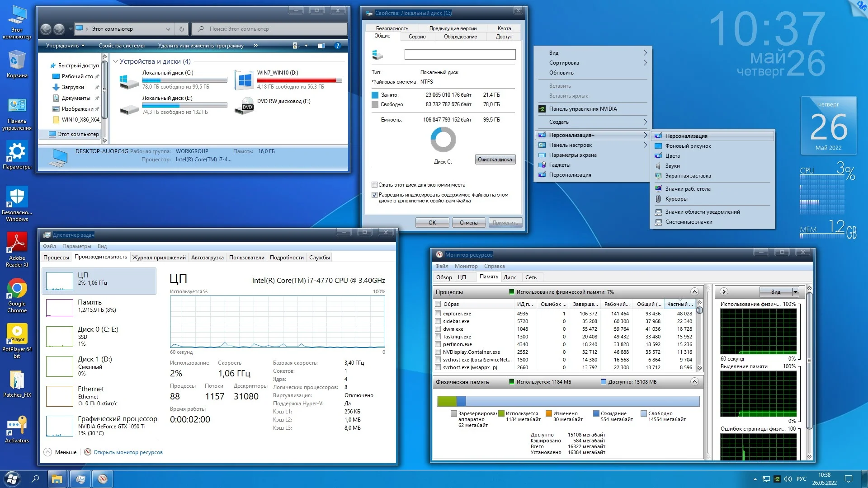This screenshot has width=868, height=488.
Task: Click the Explorer help question mark icon
Action: 337,46
